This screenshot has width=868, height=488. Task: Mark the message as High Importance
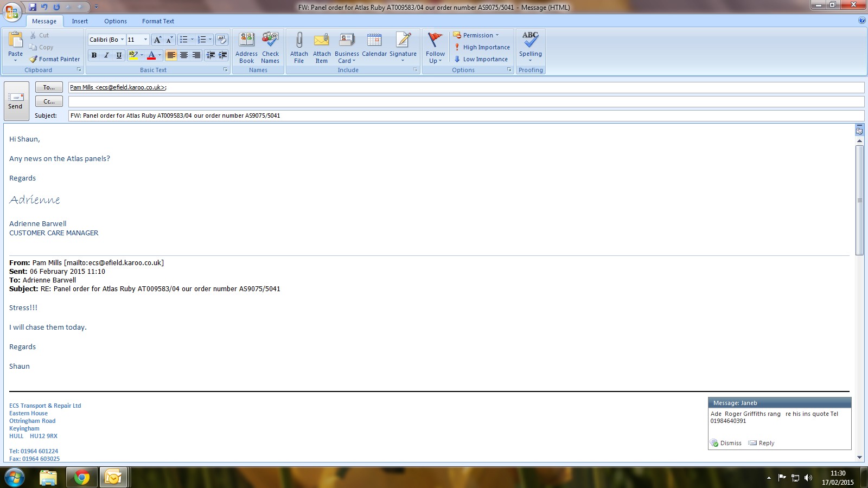[482, 47]
